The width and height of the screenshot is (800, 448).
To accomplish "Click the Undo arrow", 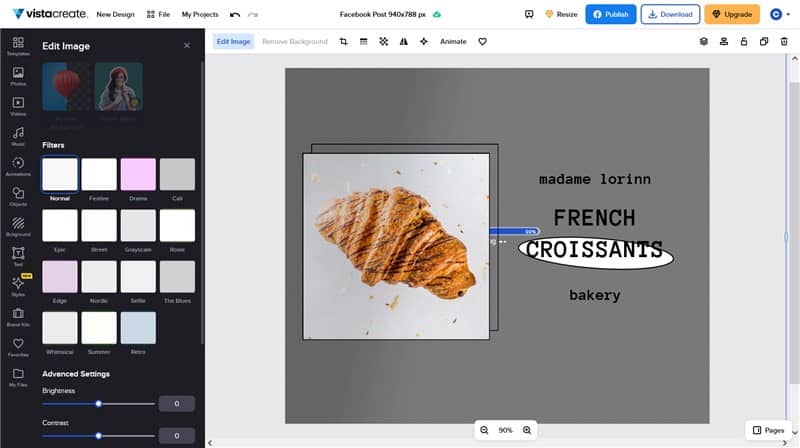I will click(x=235, y=14).
